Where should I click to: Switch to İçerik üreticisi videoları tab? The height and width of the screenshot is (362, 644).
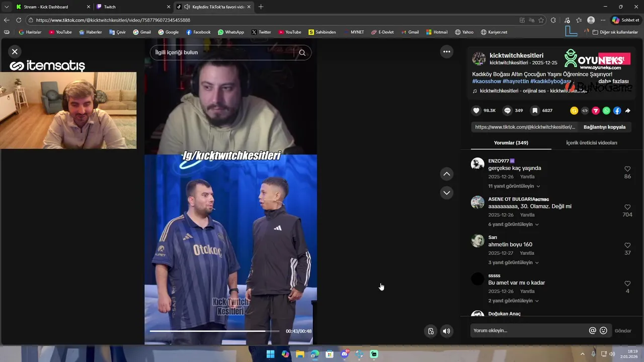[591, 143]
